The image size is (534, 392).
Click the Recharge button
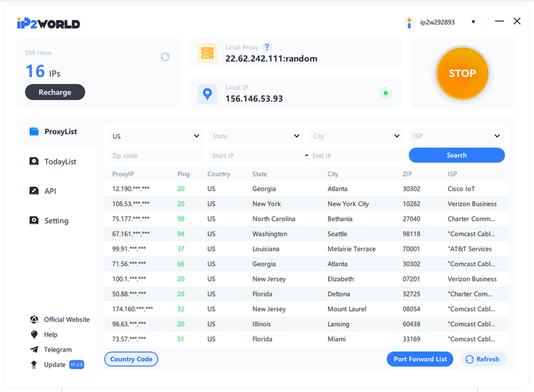[55, 92]
